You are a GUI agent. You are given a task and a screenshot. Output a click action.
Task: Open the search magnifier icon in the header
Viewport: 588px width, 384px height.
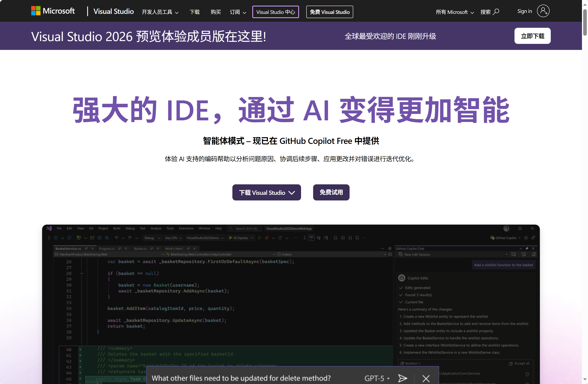pos(496,12)
